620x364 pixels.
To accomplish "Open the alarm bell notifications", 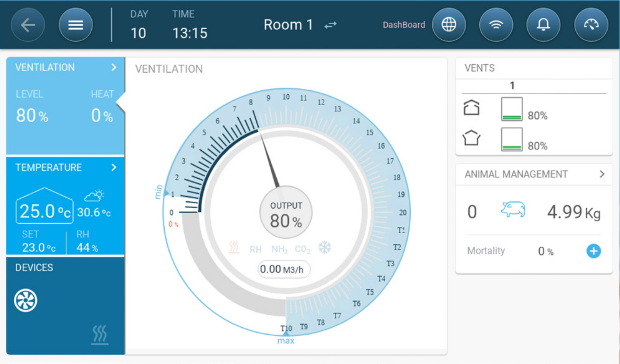I will [x=543, y=25].
